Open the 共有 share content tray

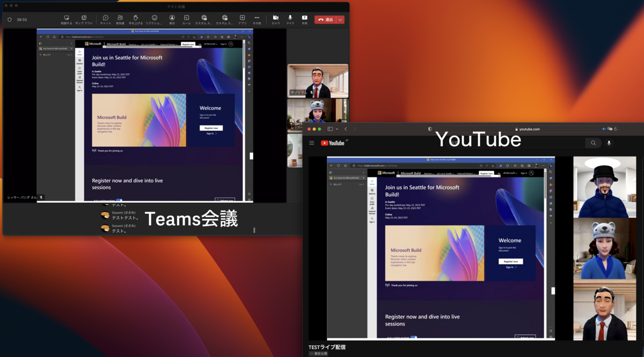(304, 20)
